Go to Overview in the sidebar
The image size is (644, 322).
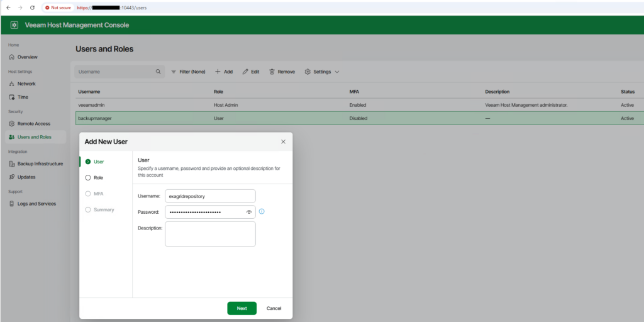[27, 57]
